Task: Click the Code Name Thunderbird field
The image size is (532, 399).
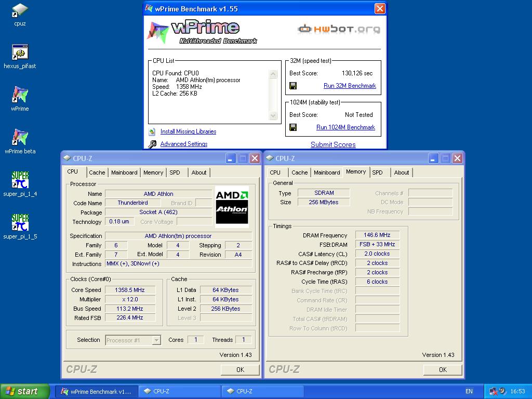Action: (132, 203)
